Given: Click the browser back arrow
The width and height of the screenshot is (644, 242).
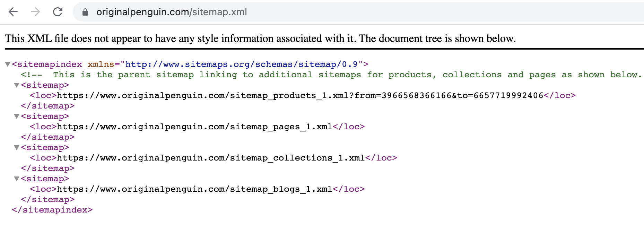Looking at the screenshot, I should click(x=13, y=12).
